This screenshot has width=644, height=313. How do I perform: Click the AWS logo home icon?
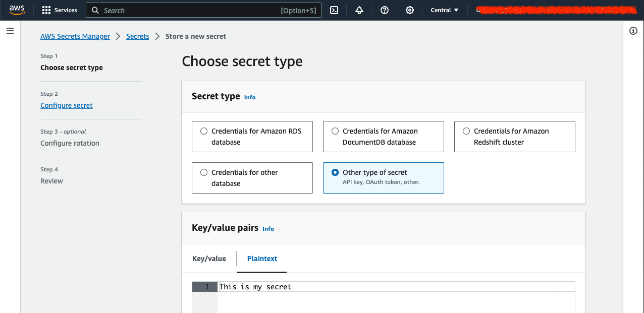click(17, 10)
